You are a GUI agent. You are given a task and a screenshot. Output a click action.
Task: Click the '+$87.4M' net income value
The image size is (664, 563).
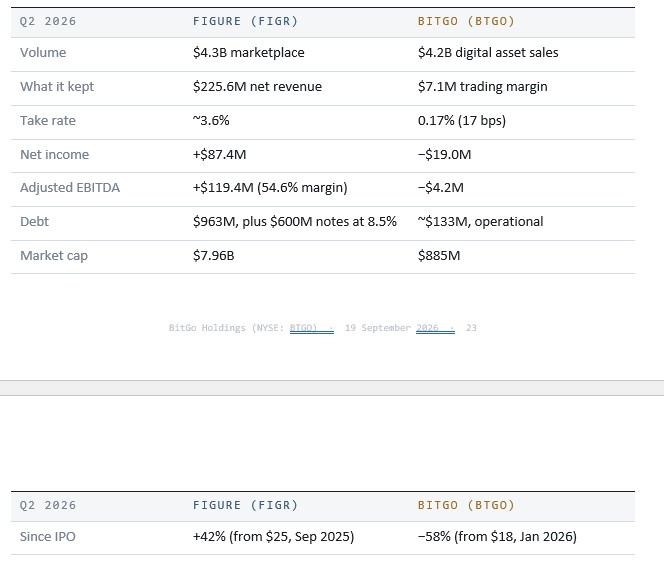click(219, 154)
